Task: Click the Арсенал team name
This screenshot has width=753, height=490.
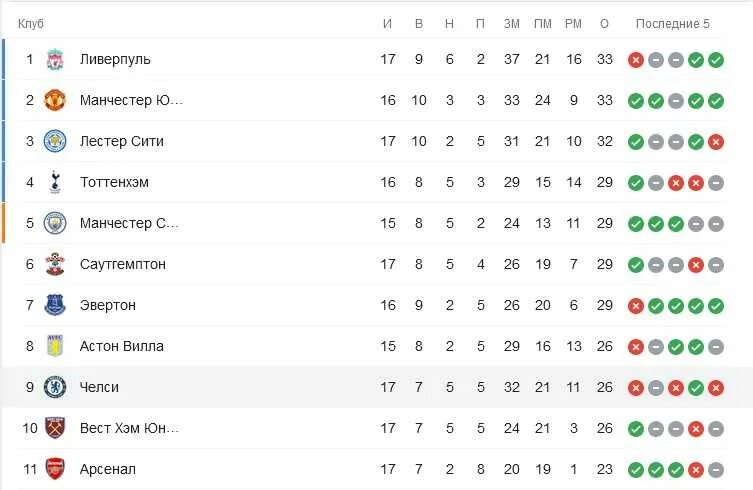Action: [x=108, y=469]
